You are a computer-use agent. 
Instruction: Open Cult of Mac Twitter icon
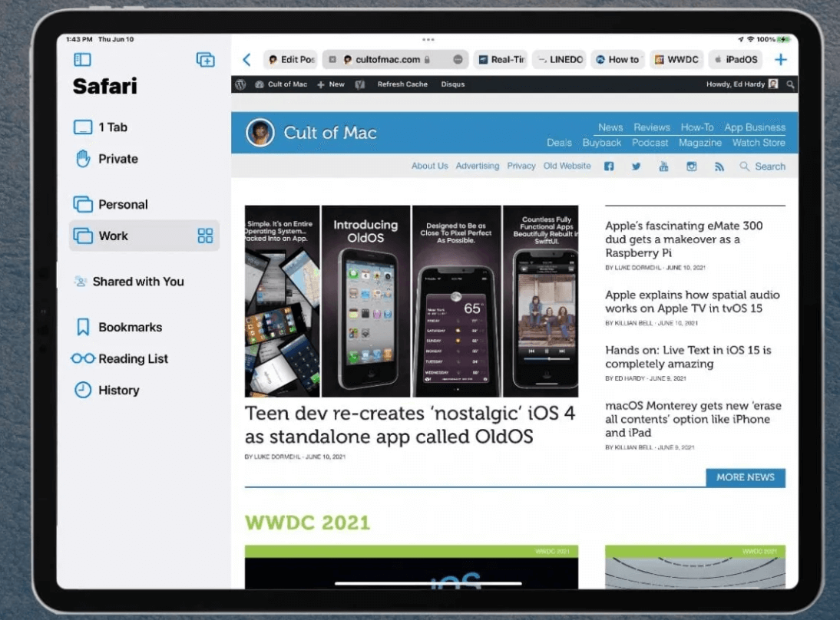[x=636, y=167]
